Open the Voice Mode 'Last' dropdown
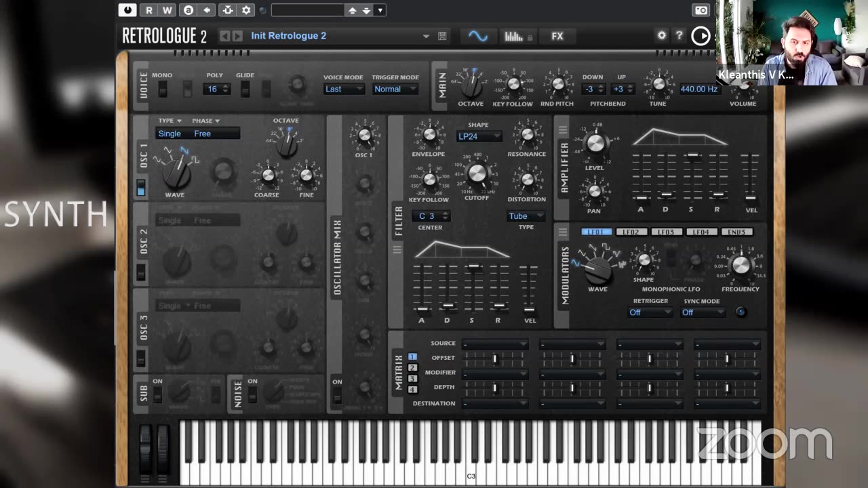 344,89
